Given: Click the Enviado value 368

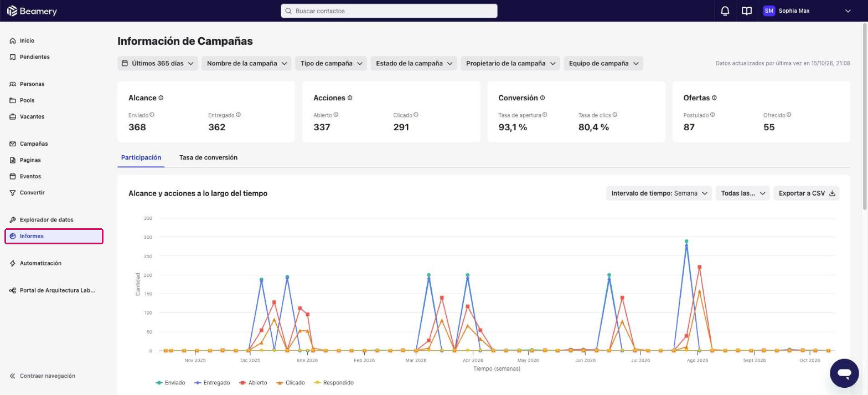Looking at the screenshot, I should tap(137, 127).
